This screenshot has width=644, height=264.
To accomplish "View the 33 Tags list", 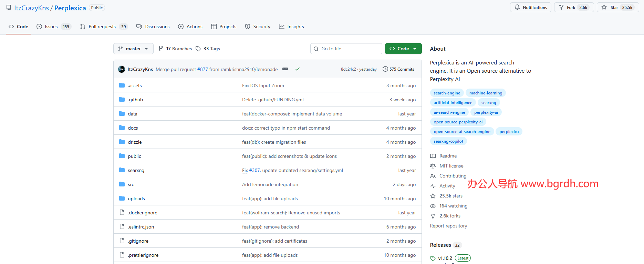I will click(208, 49).
